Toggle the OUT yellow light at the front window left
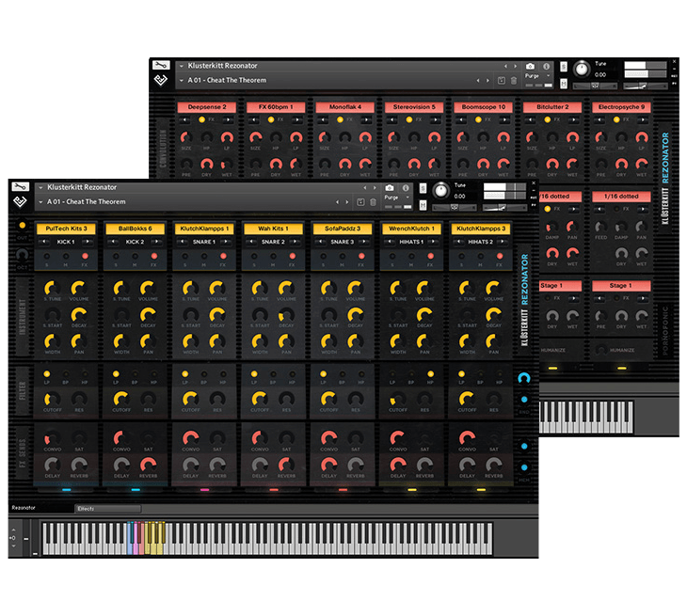The image size is (687, 616). (x=23, y=225)
